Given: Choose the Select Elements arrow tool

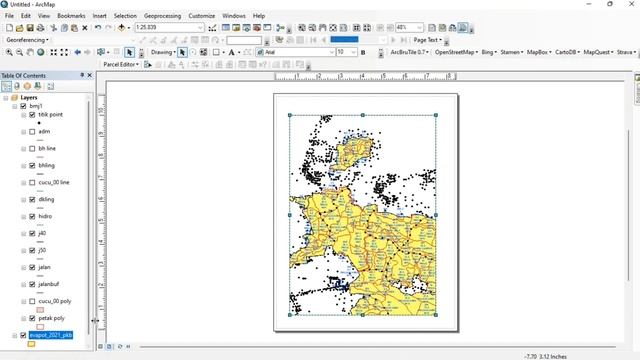Looking at the screenshot, I should coord(129,52).
